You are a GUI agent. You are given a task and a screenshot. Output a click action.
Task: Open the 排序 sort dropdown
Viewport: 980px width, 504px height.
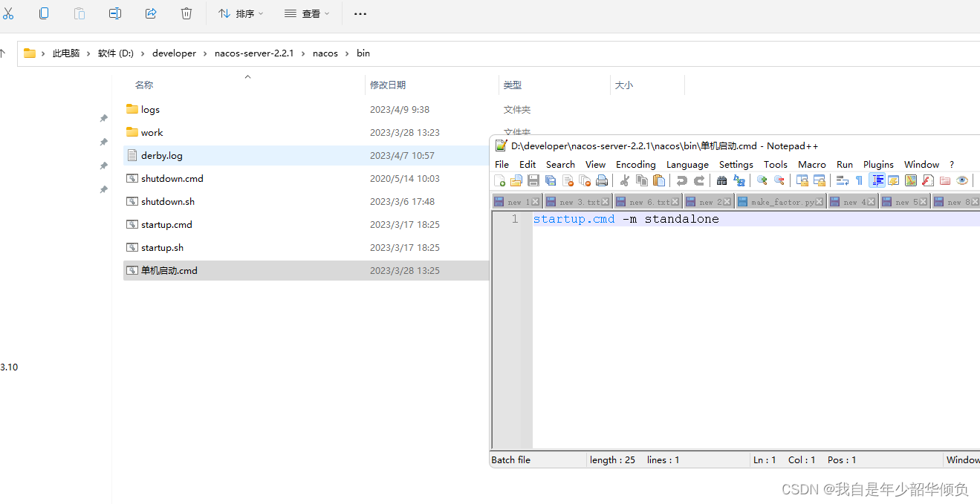click(241, 13)
